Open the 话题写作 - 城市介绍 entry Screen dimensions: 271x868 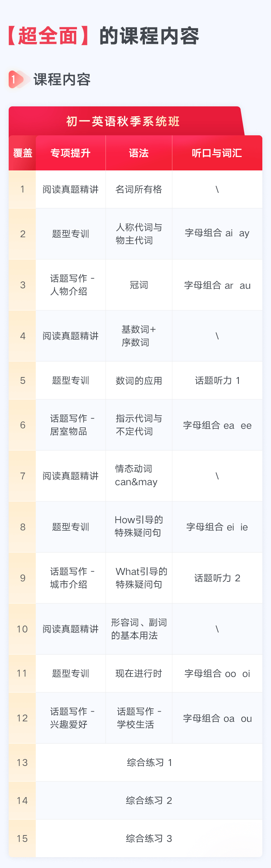tap(70, 578)
